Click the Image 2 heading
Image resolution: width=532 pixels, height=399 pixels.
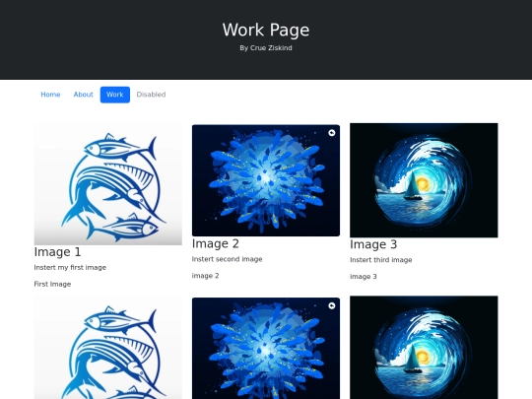pyautogui.click(x=216, y=243)
